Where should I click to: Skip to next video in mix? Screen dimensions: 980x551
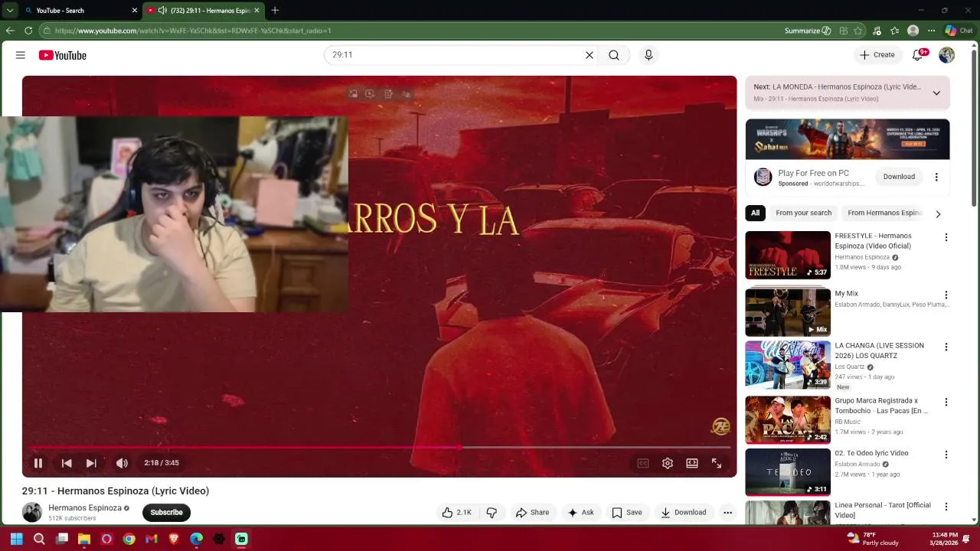(91, 463)
